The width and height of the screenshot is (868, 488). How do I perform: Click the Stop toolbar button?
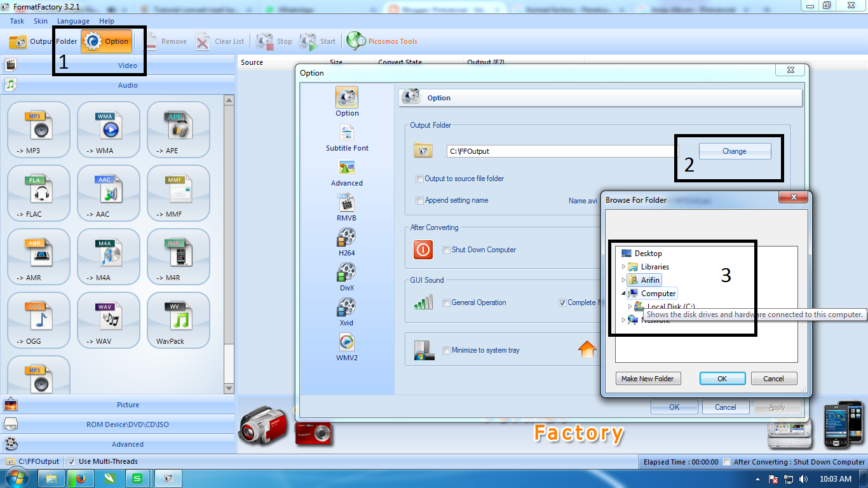pos(274,41)
